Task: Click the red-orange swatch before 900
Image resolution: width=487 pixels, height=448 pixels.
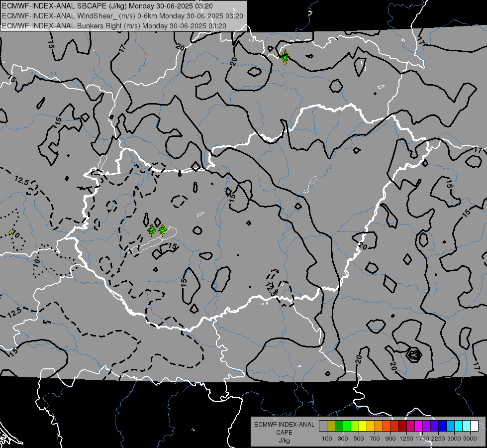Action: pos(387,426)
